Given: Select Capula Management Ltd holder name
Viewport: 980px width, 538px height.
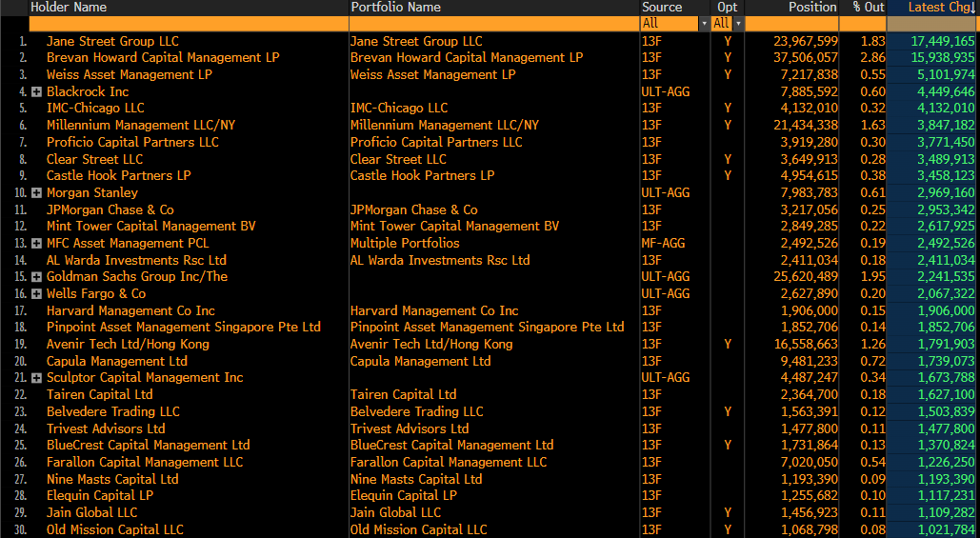Looking at the screenshot, I should pos(117,361).
